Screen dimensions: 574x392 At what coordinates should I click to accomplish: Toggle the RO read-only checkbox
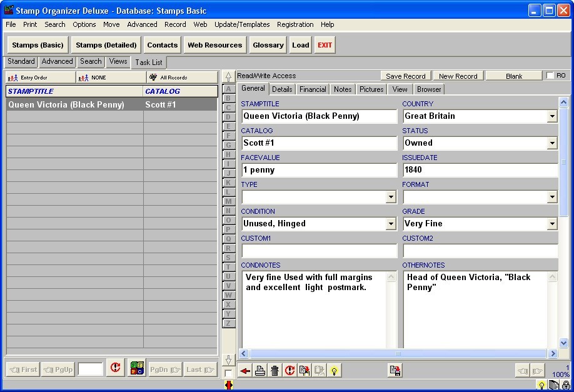point(550,76)
